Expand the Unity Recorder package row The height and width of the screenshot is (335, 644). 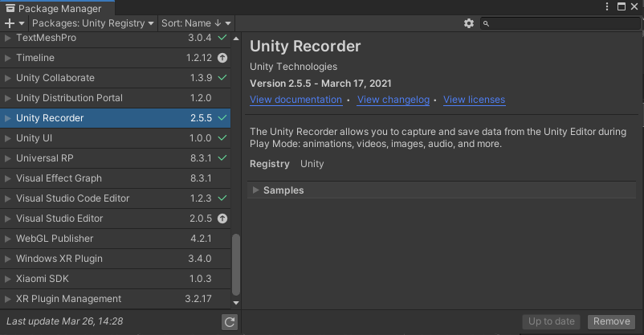(7, 118)
